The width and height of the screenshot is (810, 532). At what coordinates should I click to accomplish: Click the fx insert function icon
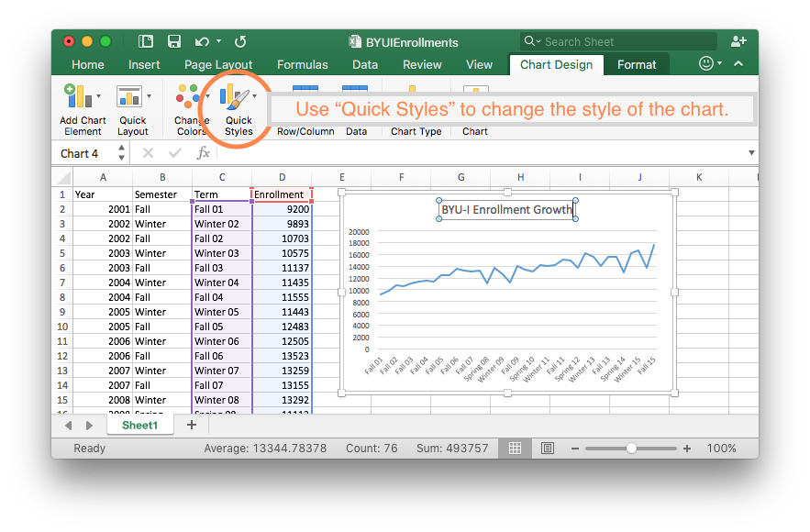203,153
